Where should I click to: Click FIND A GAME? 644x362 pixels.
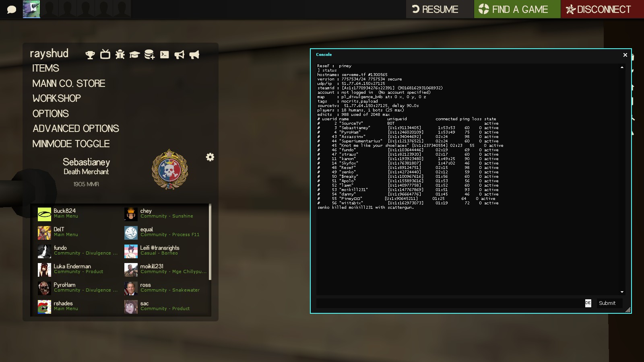pyautogui.click(x=517, y=9)
